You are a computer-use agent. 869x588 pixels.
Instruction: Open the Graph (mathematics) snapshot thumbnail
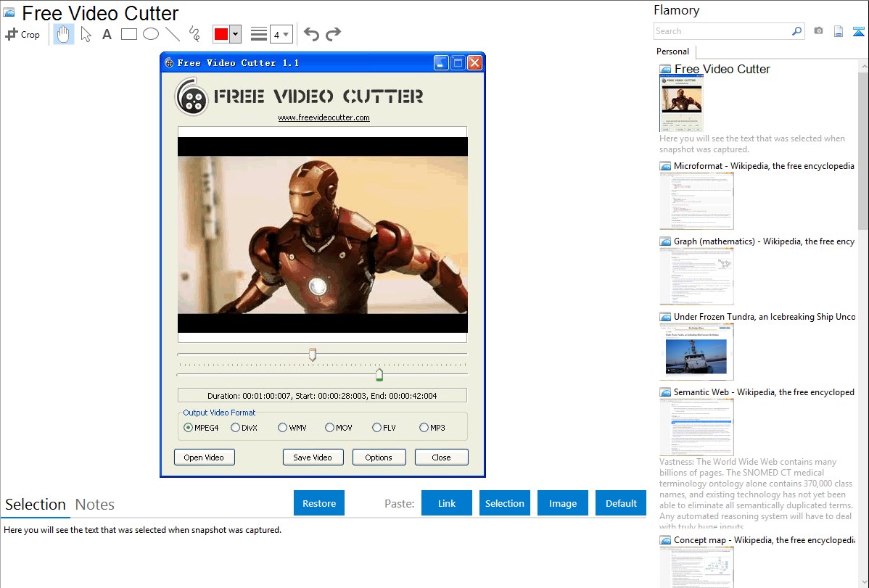pos(696,276)
